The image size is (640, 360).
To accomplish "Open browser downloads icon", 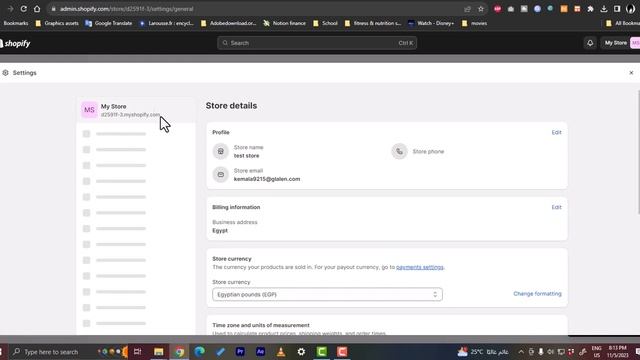I will (x=604, y=9).
